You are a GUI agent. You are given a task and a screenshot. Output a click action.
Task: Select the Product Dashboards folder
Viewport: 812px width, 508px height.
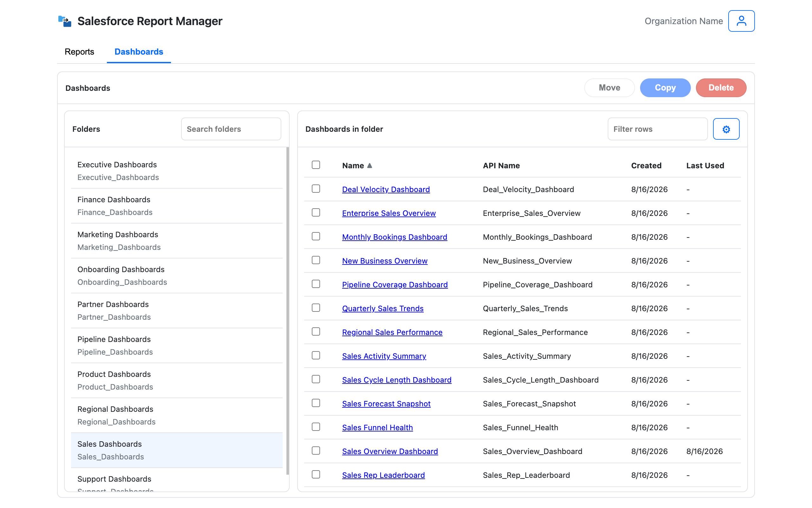(177, 381)
